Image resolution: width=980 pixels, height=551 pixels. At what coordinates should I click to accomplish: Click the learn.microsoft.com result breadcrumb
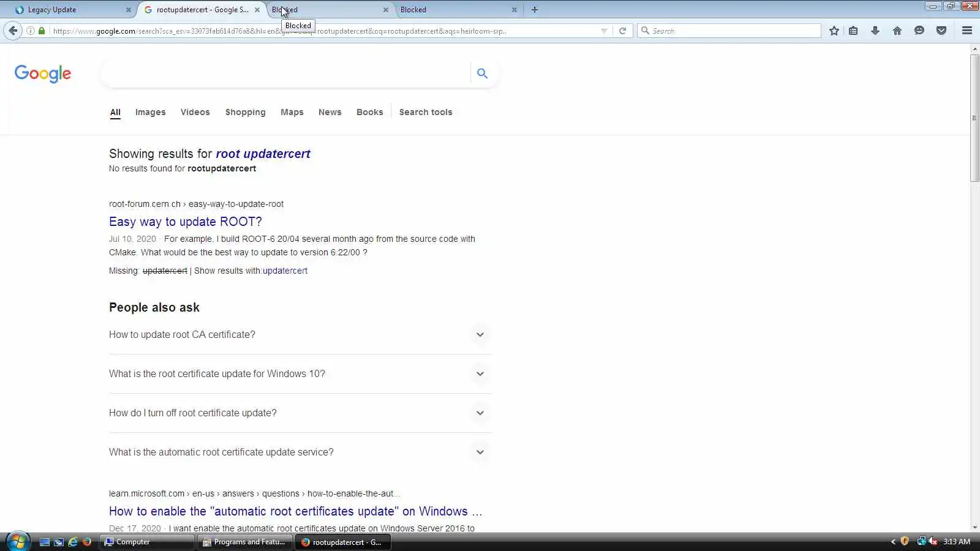point(255,493)
